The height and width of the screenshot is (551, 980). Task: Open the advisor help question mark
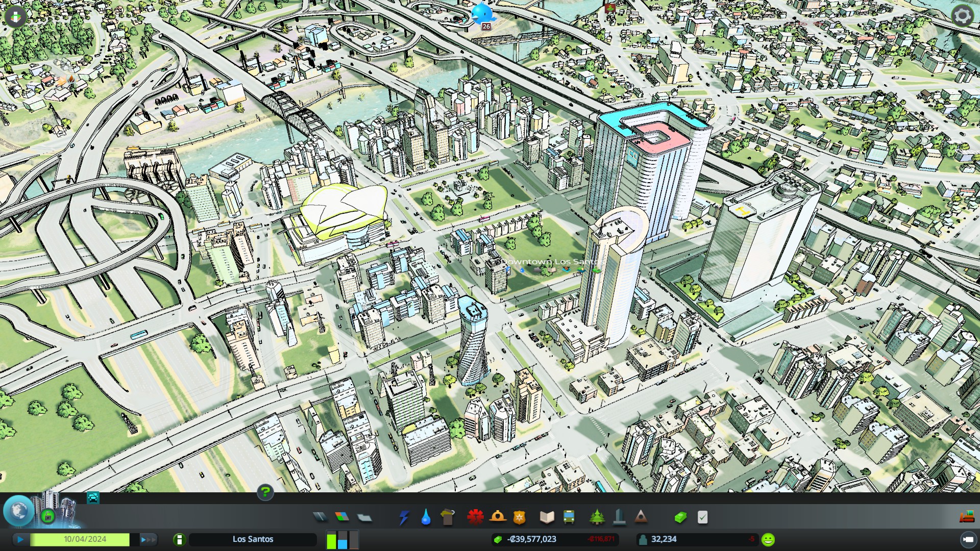pyautogui.click(x=265, y=492)
